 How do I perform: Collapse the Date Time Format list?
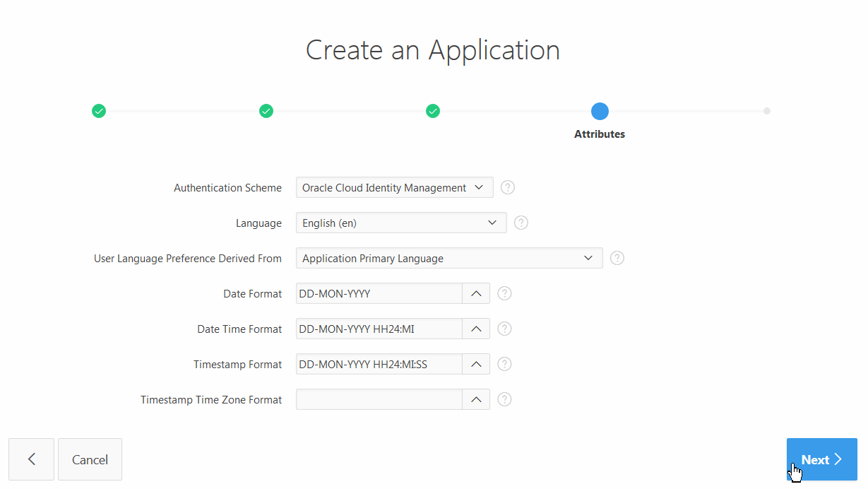(x=477, y=329)
